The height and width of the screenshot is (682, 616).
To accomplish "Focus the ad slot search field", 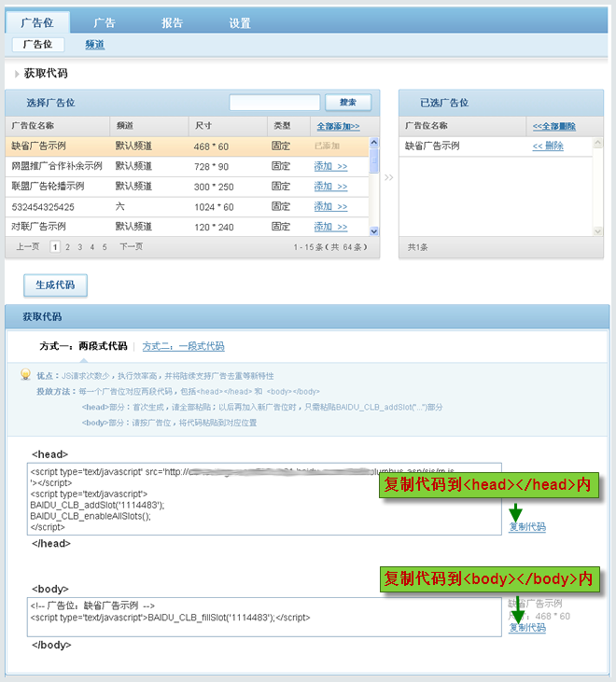I will tap(274, 103).
